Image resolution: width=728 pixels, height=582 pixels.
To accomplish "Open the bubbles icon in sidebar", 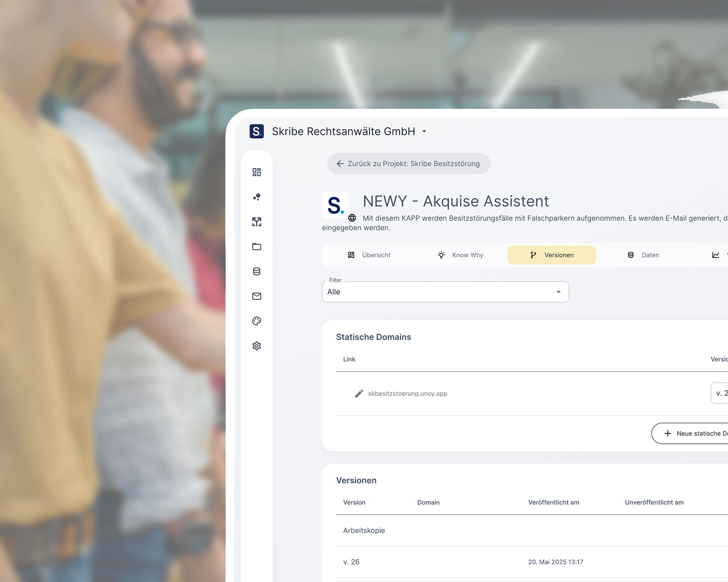I will [257, 197].
